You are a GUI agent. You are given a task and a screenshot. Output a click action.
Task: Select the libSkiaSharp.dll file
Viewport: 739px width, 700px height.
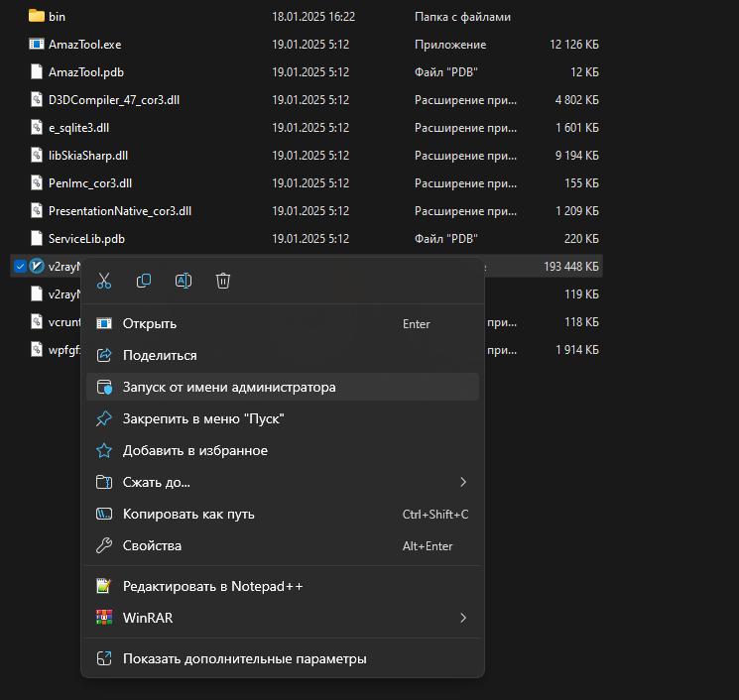88,156
